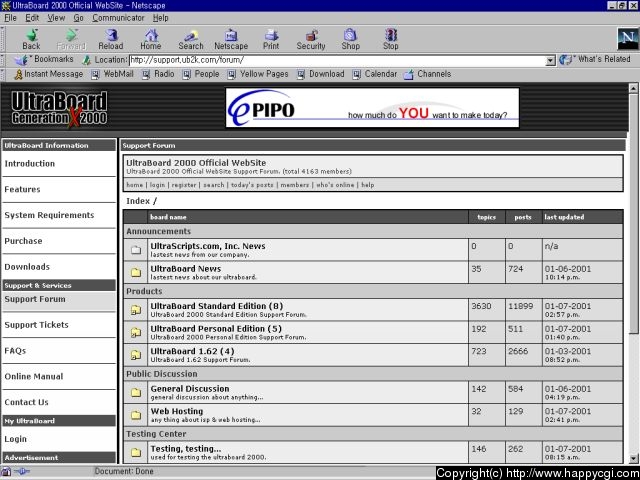This screenshot has width=640, height=480.
Task: Open the FAQs sidebar link
Action: [15, 351]
